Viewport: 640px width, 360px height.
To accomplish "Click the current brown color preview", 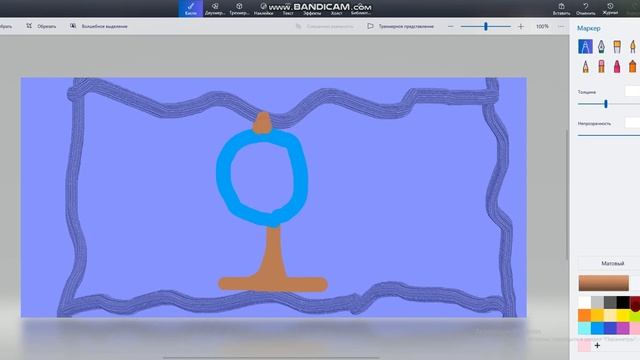I will [603, 283].
